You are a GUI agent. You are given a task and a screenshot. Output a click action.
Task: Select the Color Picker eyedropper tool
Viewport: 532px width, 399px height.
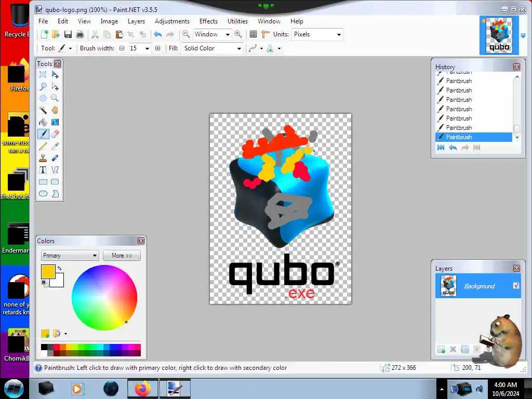click(x=55, y=146)
